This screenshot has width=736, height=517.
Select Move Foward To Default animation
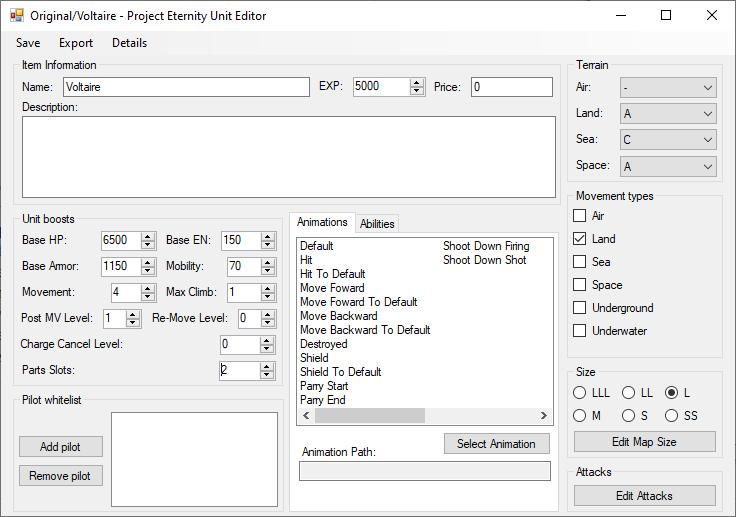[x=359, y=302]
